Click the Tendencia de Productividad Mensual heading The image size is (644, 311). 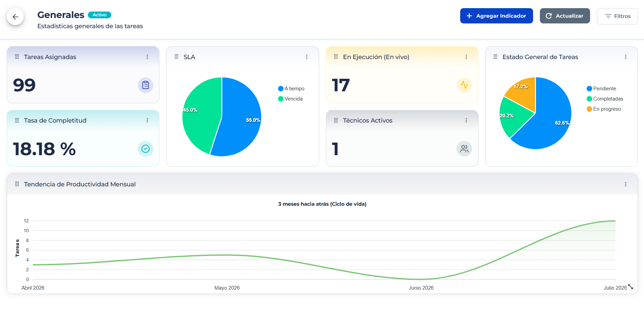[80, 184]
